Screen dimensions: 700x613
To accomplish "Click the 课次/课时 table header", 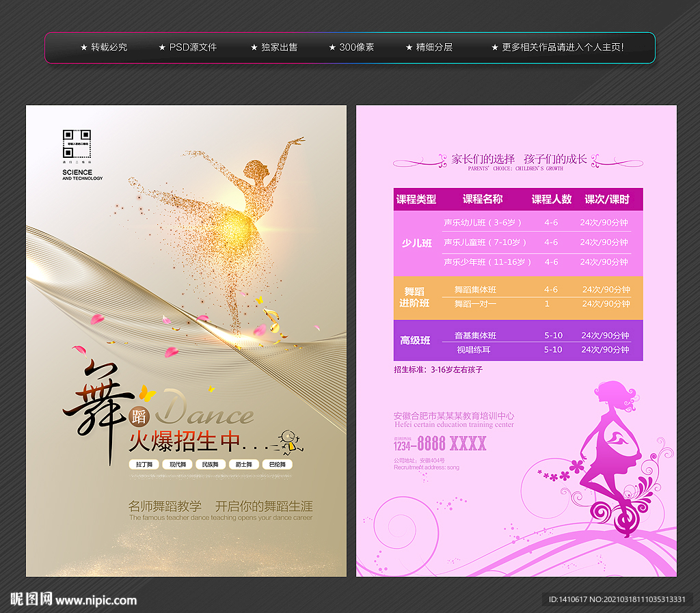I will click(x=607, y=200).
